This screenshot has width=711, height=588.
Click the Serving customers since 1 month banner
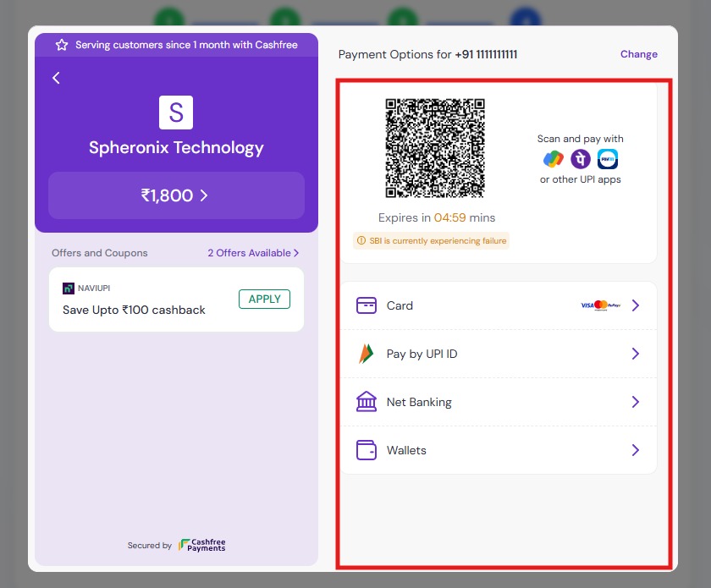click(176, 45)
